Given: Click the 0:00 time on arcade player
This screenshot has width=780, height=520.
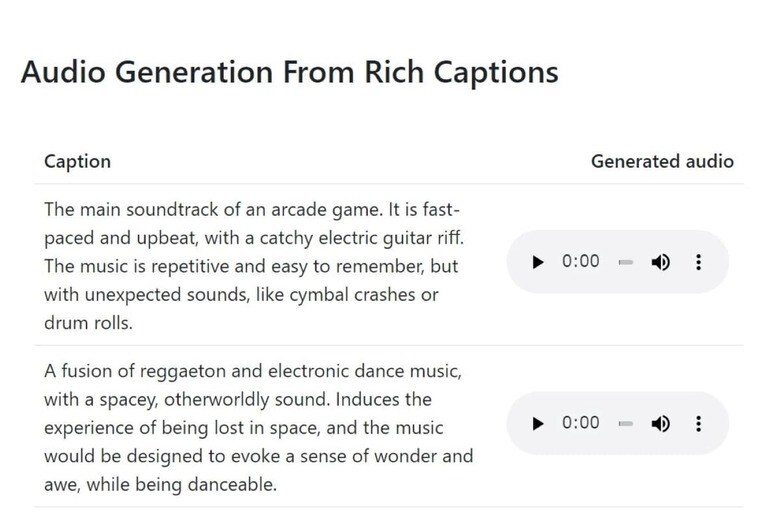Looking at the screenshot, I should (581, 262).
